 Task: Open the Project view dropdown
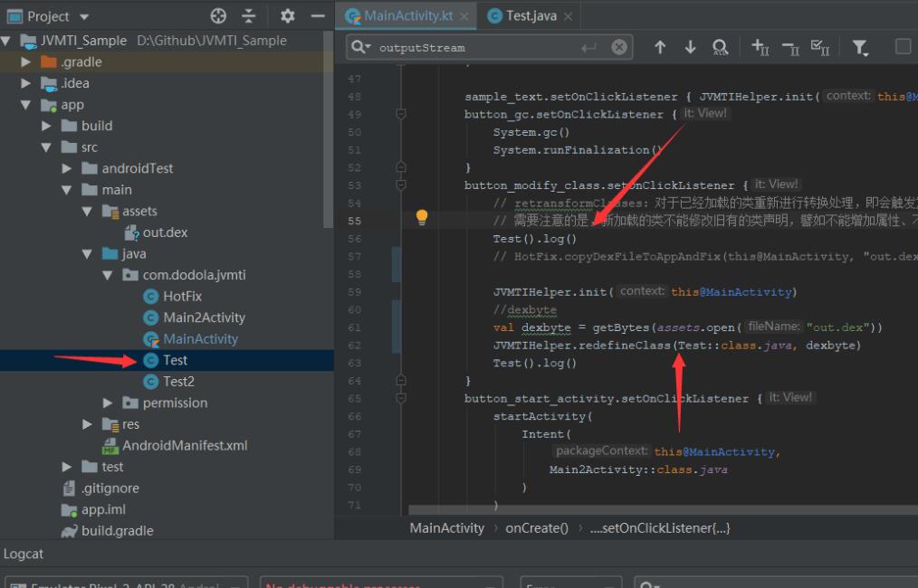tap(84, 17)
